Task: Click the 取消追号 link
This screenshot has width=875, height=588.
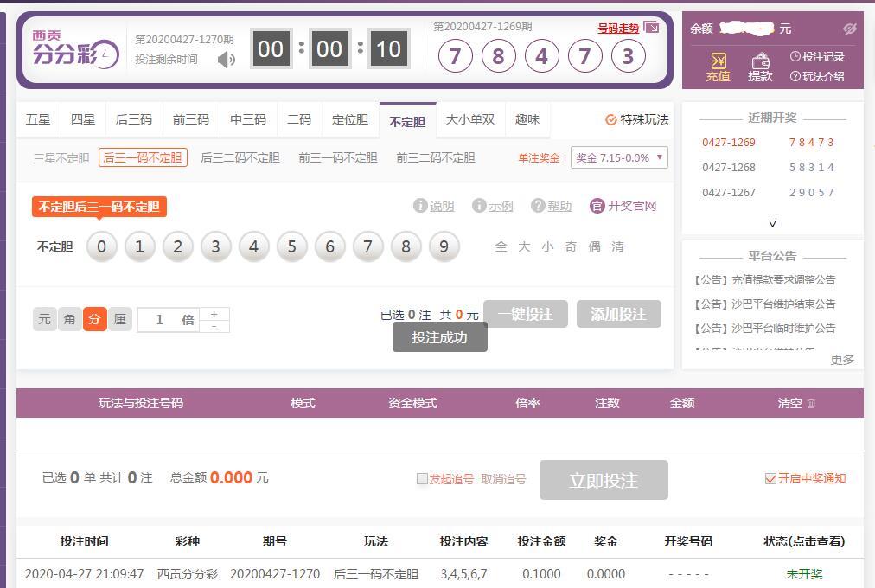Action: [x=503, y=479]
